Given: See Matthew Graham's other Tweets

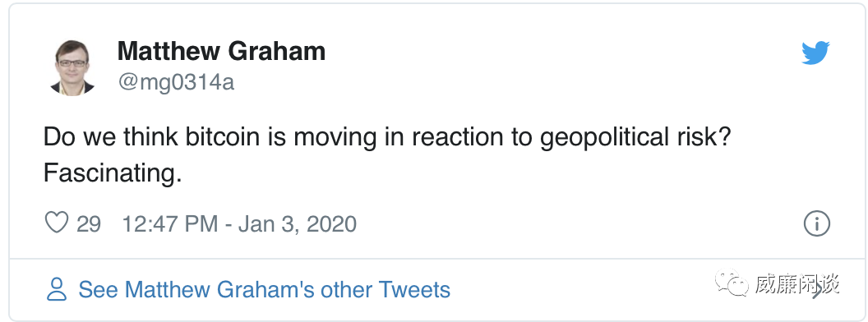Looking at the screenshot, I should coord(264,290).
